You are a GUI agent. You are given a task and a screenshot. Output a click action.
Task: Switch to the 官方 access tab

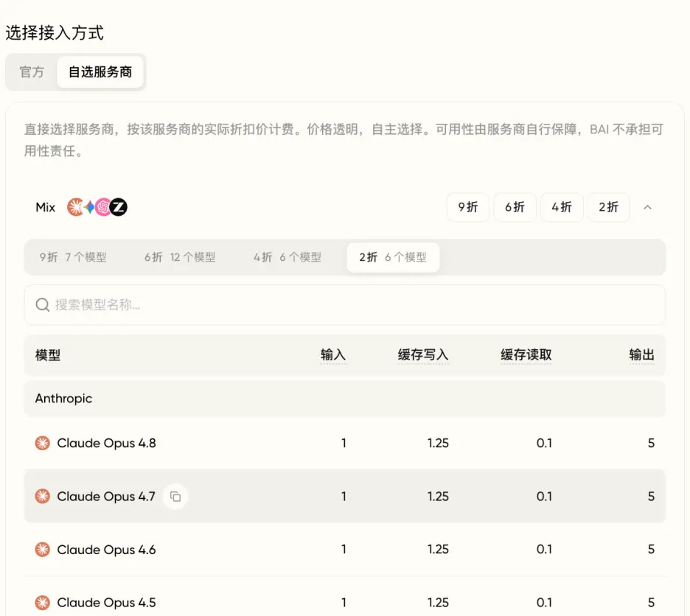pos(32,71)
